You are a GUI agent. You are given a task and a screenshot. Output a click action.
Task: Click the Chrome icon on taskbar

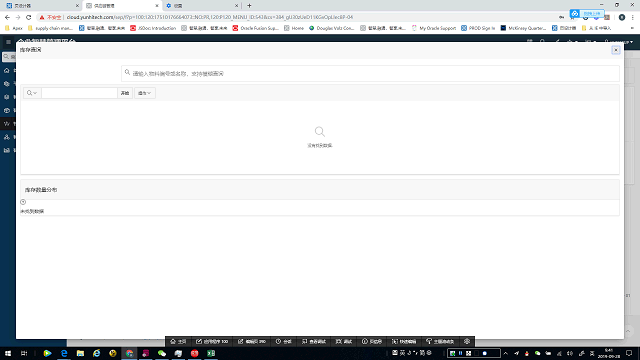click(x=129, y=353)
